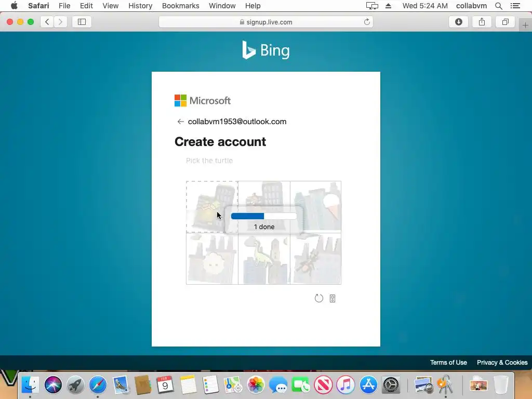
Task: Click the Microsoft logo on the form
Action: click(203, 100)
